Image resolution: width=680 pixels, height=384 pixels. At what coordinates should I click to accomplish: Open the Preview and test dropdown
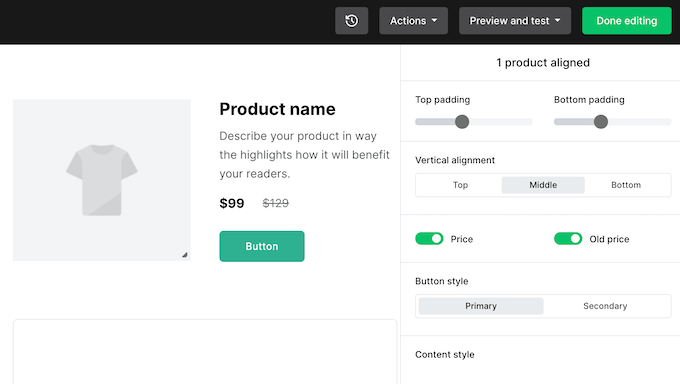pos(515,21)
